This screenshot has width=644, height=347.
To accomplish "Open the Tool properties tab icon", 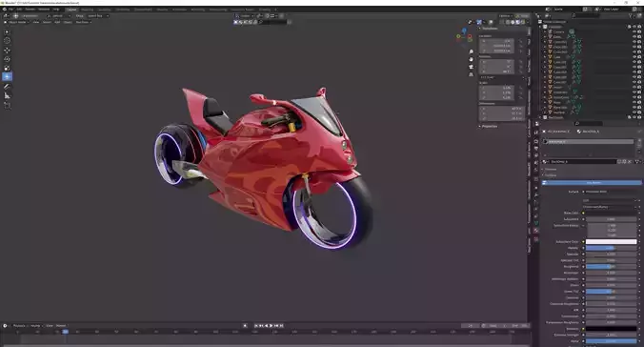I will (536, 133).
